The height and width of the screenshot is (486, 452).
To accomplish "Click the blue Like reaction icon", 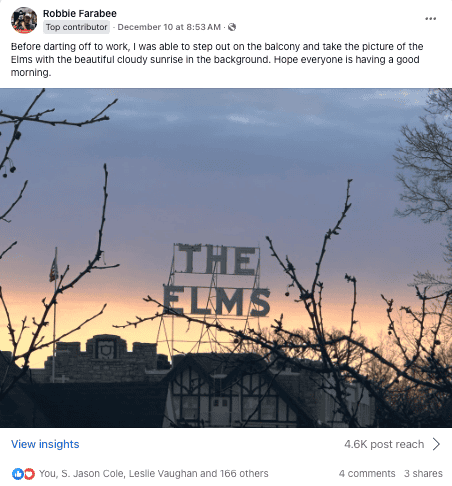I will coord(17,473).
